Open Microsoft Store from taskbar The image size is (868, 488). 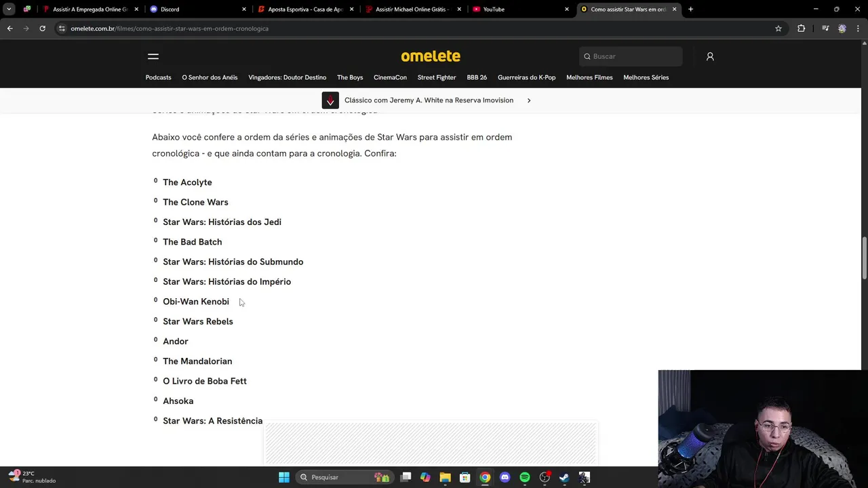[465, 477]
